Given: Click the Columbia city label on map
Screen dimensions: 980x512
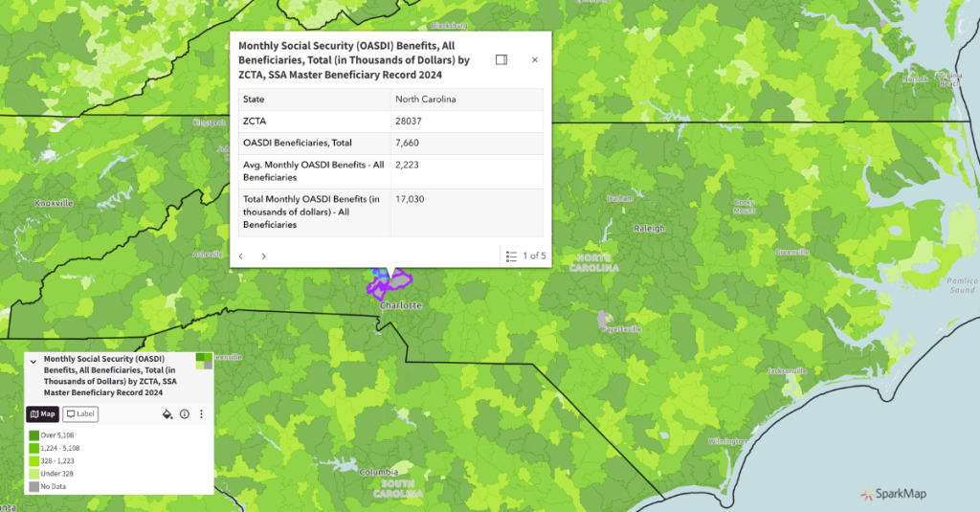Looking at the screenshot, I should click(379, 472).
